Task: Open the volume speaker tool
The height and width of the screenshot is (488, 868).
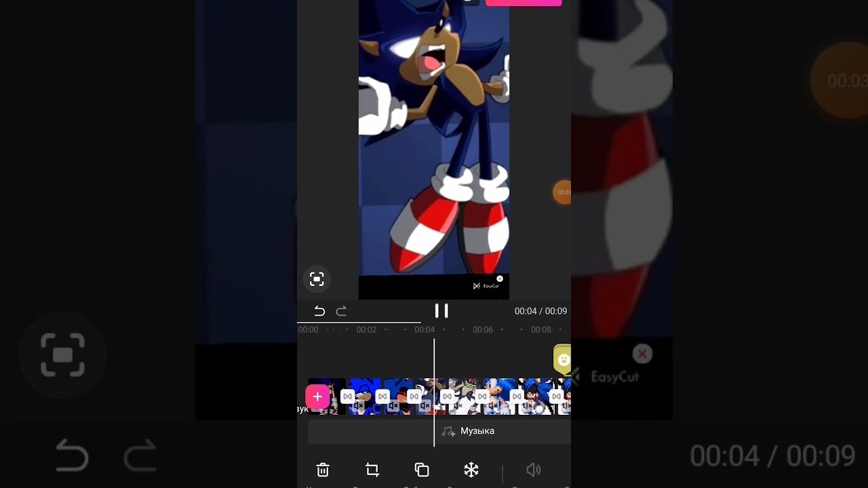Action: click(534, 470)
